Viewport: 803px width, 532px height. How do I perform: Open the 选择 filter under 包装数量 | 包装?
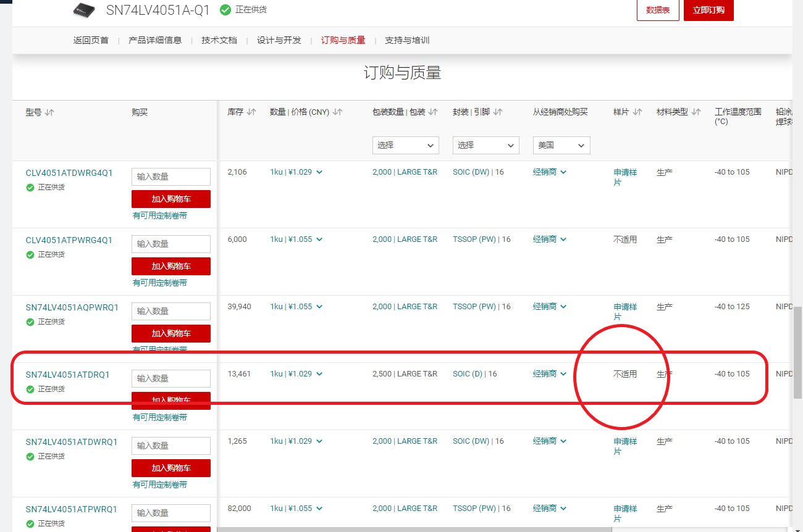pyautogui.click(x=406, y=145)
